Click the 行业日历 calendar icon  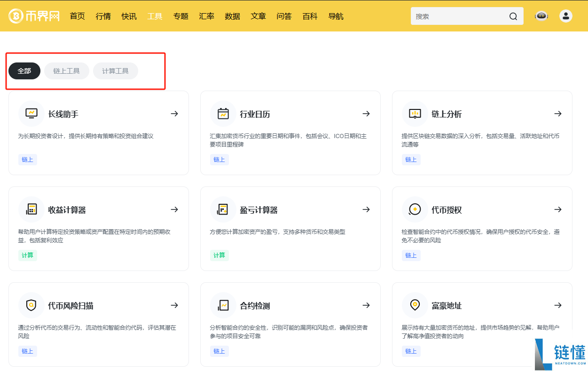pos(223,114)
